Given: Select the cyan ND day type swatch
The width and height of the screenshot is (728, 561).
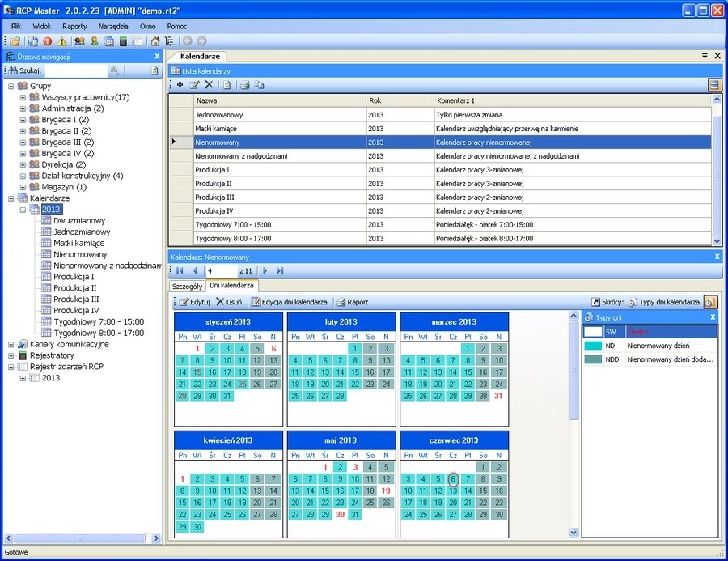Looking at the screenshot, I should click(593, 346).
